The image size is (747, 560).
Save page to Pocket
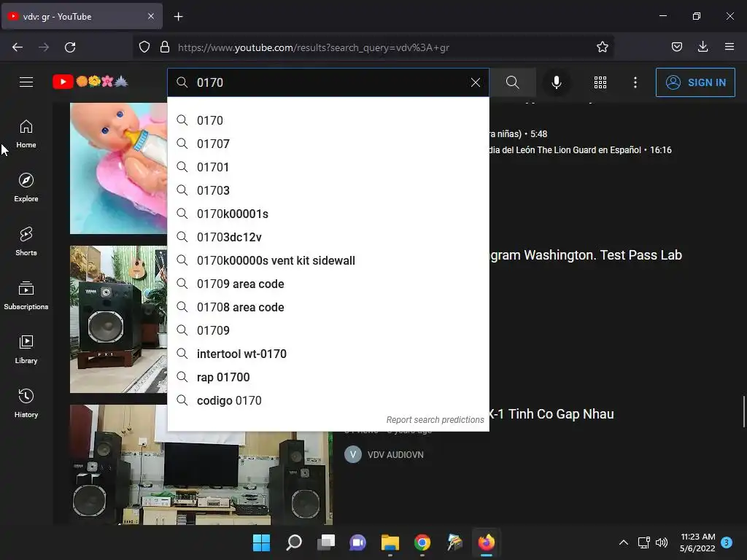point(676,47)
